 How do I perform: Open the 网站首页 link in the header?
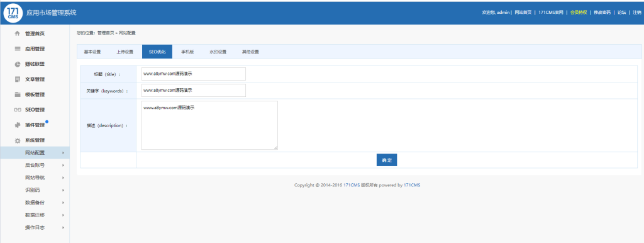click(523, 13)
